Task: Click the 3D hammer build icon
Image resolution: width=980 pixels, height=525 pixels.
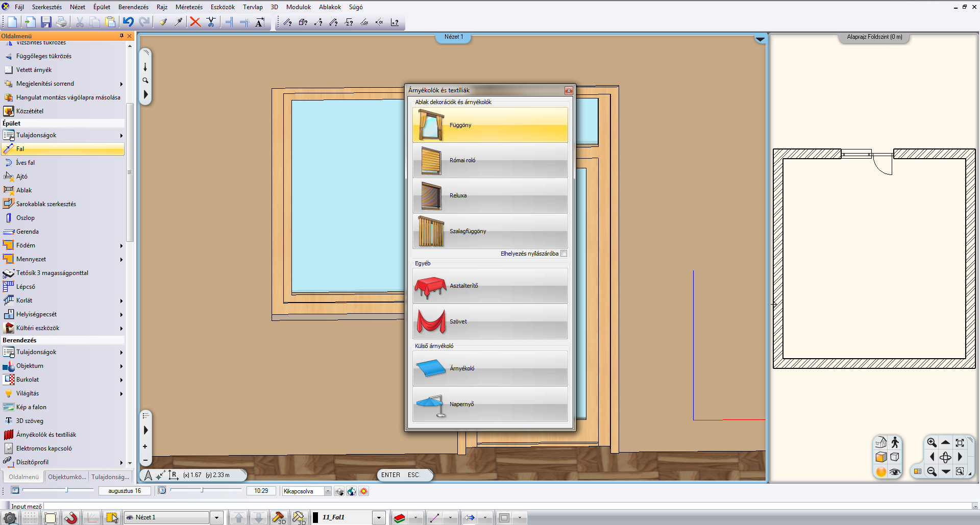Action: tap(279, 518)
